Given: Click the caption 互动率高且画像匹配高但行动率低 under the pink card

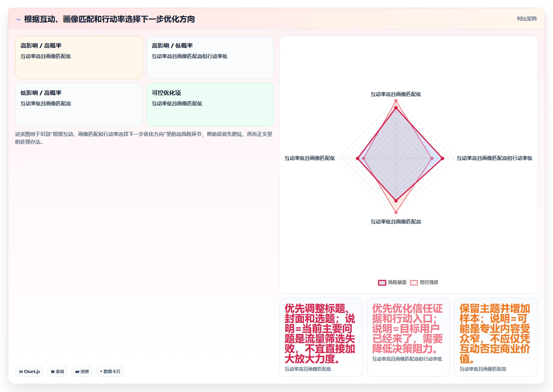Looking at the screenshot, I should tap(407, 359).
